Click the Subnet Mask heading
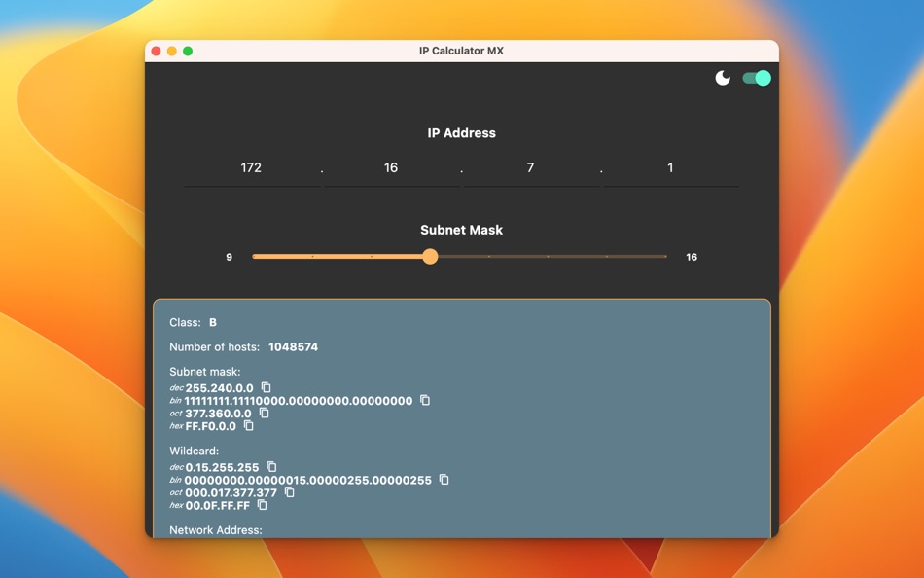Viewport: 924px width, 578px height. tap(461, 230)
